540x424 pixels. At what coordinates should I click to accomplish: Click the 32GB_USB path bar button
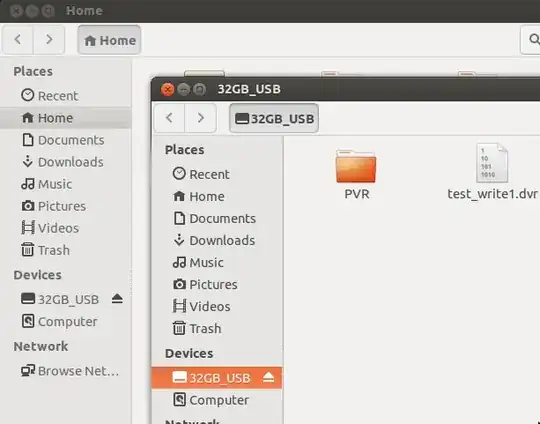click(x=274, y=118)
